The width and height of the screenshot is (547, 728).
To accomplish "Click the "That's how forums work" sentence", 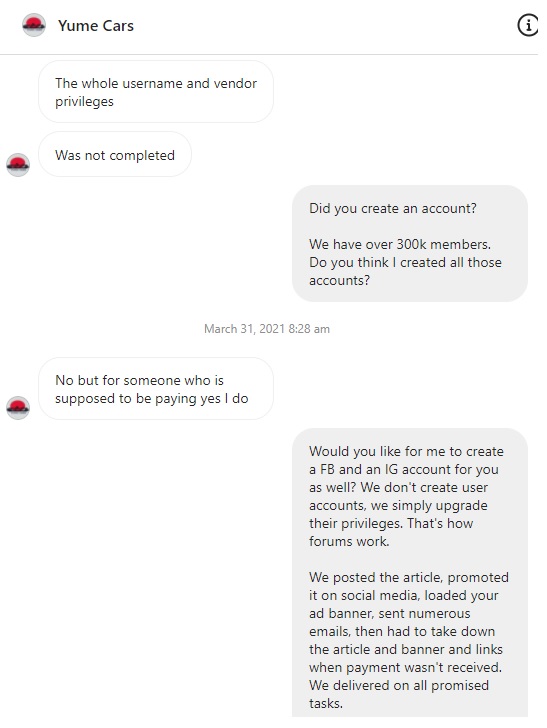I will pos(391,533).
